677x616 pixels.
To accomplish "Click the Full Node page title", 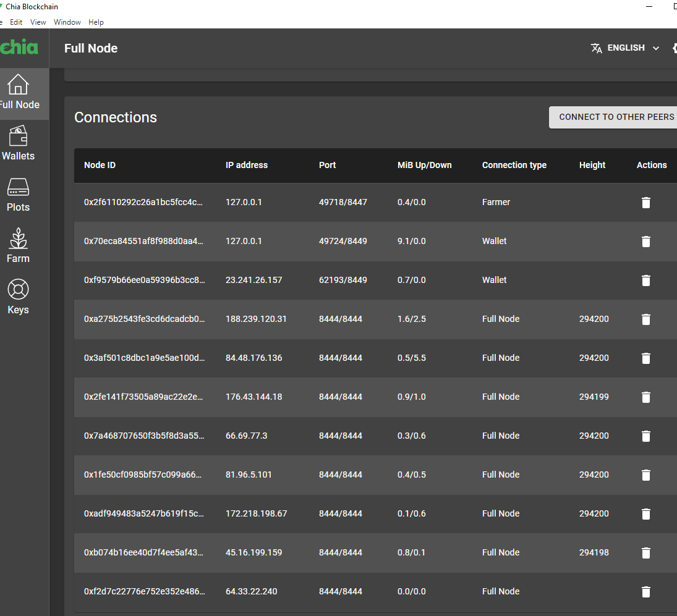I will (91, 48).
